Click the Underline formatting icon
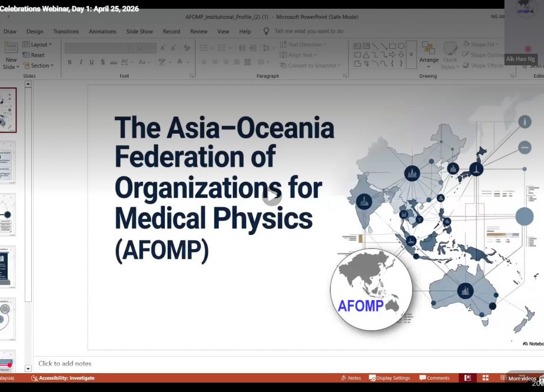Viewport: 544px width, 392px height. [91, 62]
